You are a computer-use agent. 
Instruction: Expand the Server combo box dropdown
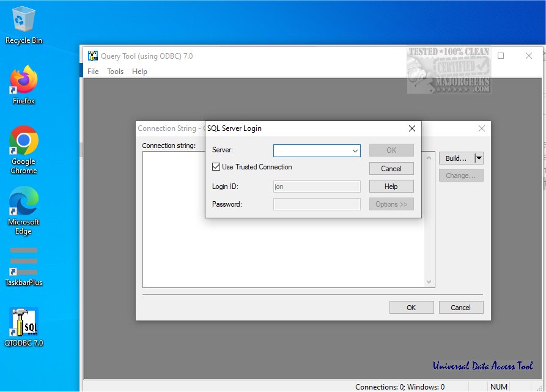click(x=355, y=150)
